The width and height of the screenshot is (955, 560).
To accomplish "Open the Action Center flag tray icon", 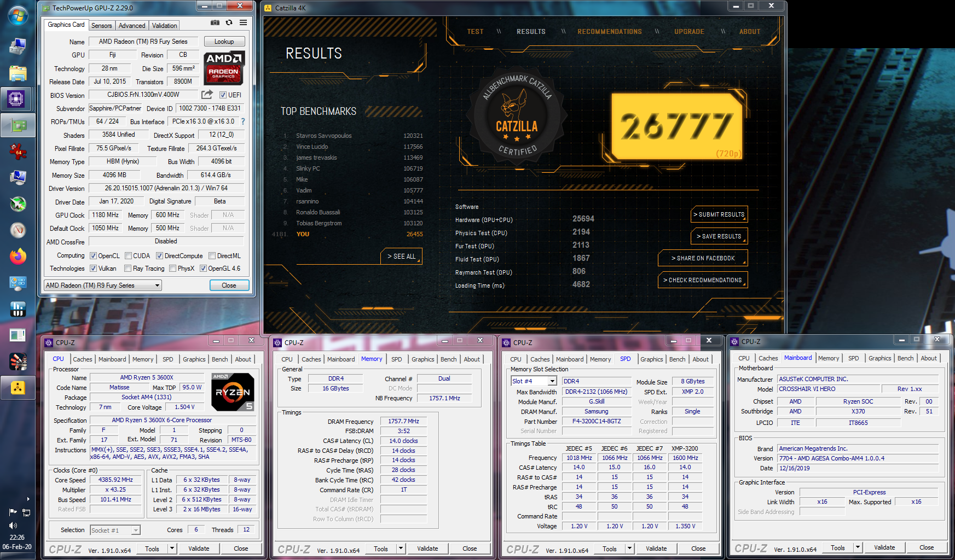I will point(13,512).
